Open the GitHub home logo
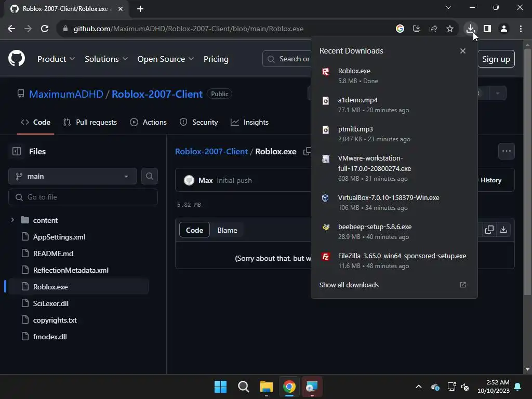The image size is (532, 399). [x=17, y=58]
